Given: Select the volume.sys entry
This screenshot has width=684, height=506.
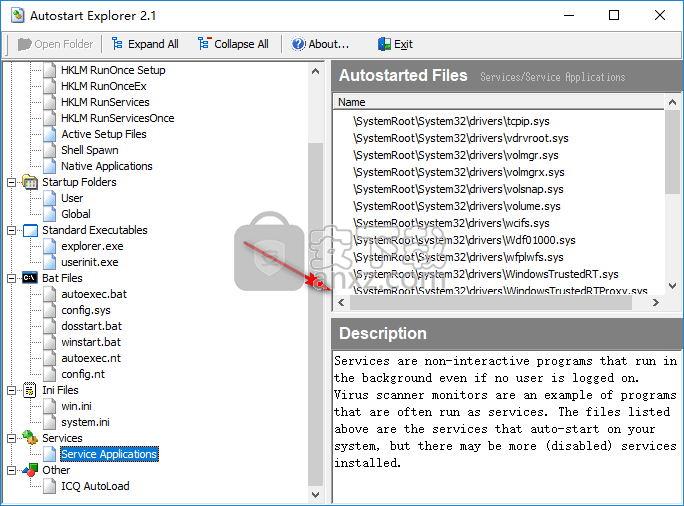Looking at the screenshot, I should pyautogui.click(x=457, y=206).
